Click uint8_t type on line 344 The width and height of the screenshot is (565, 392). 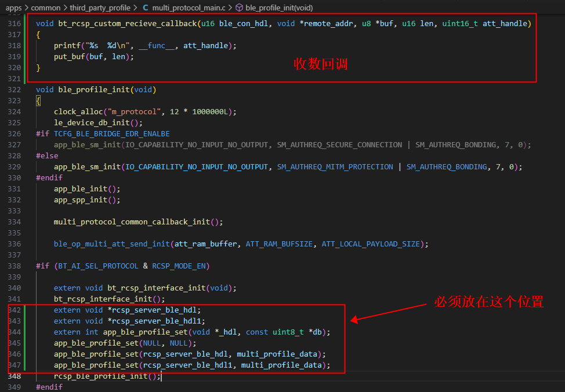click(x=288, y=332)
